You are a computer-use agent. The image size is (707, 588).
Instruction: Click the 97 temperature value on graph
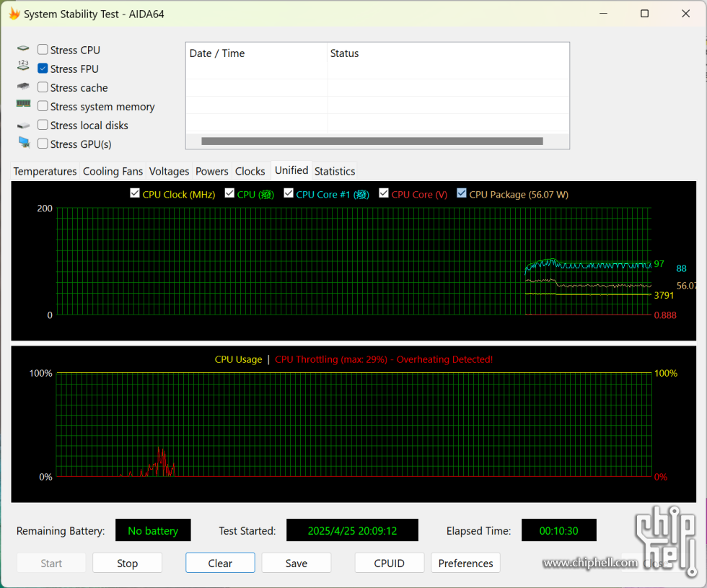click(x=659, y=264)
